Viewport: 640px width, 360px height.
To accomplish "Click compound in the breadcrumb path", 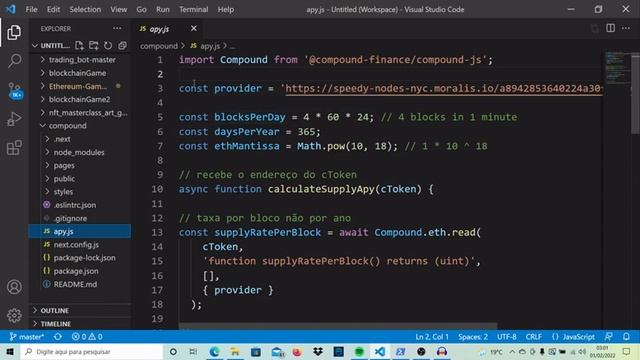I will pyautogui.click(x=159, y=46).
